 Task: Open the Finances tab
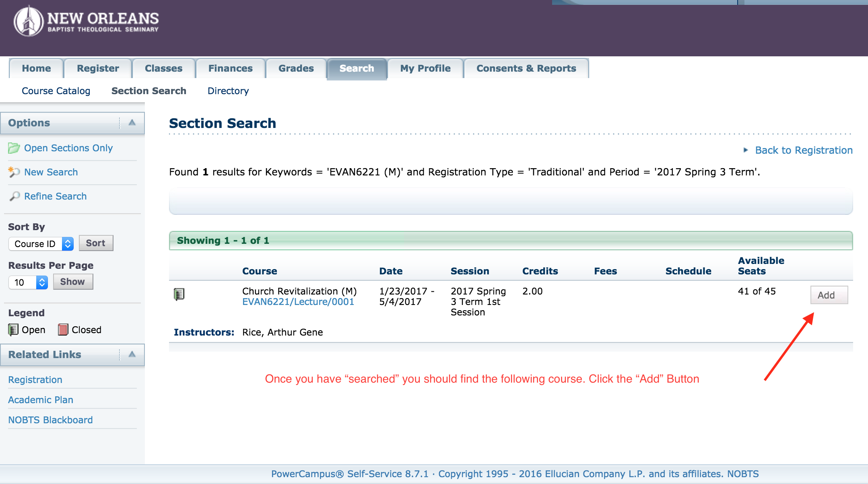click(230, 68)
